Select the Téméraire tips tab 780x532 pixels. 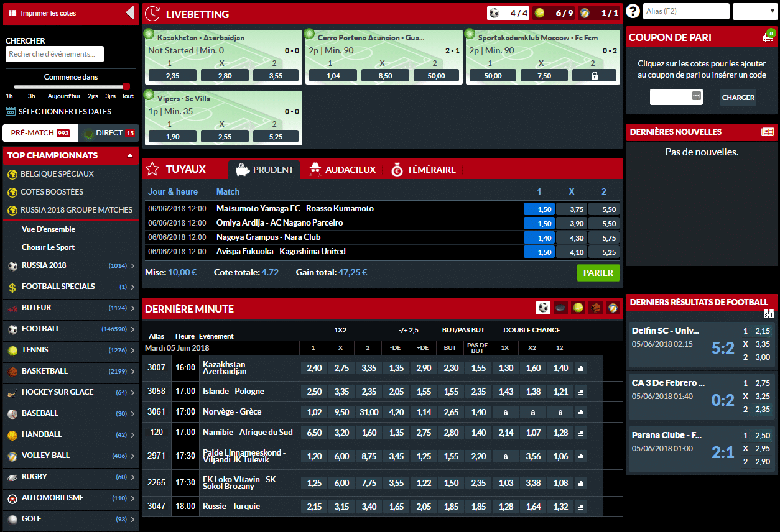pyautogui.click(x=424, y=170)
